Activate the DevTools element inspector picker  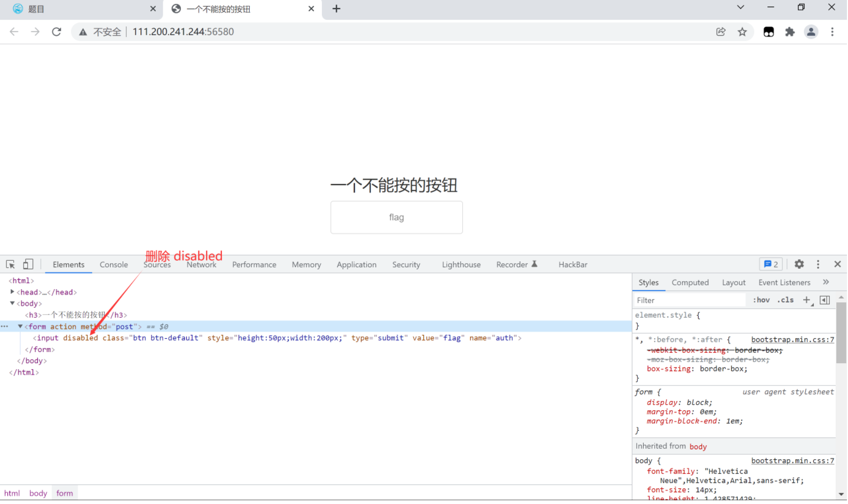click(10, 265)
